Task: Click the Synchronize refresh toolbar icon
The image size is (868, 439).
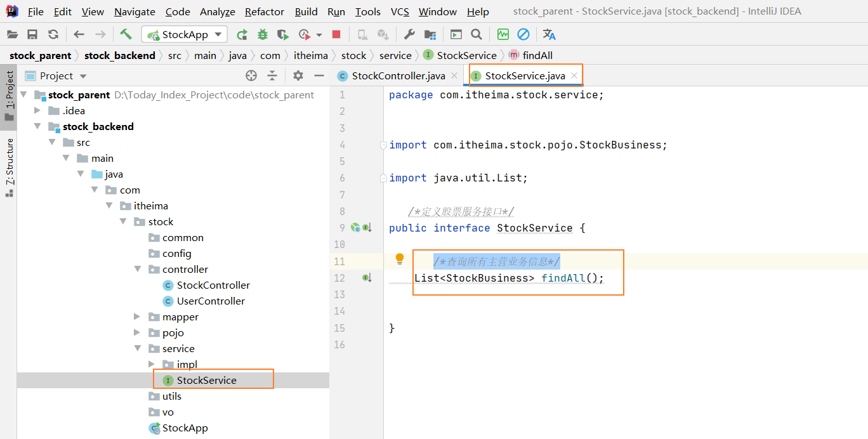Action: point(53,34)
